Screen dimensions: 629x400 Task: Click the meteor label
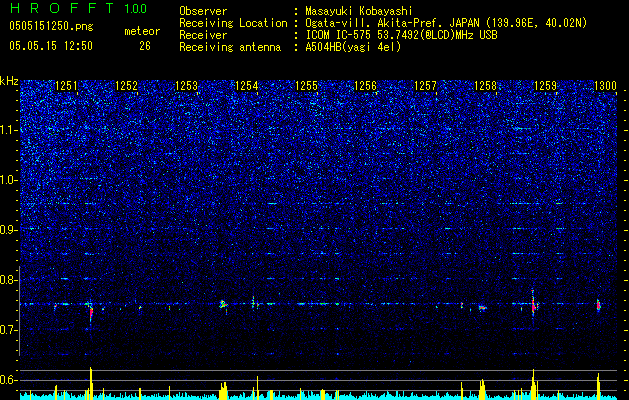[x=142, y=31]
